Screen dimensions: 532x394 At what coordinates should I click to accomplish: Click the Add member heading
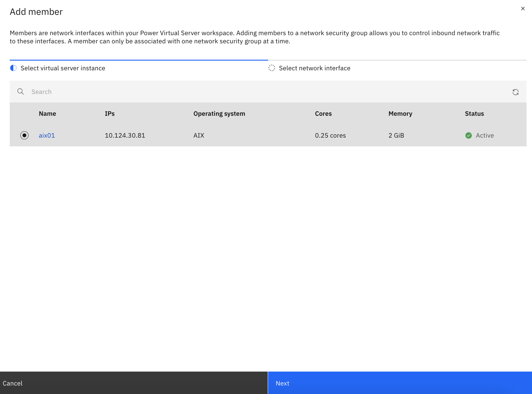pyautogui.click(x=36, y=12)
